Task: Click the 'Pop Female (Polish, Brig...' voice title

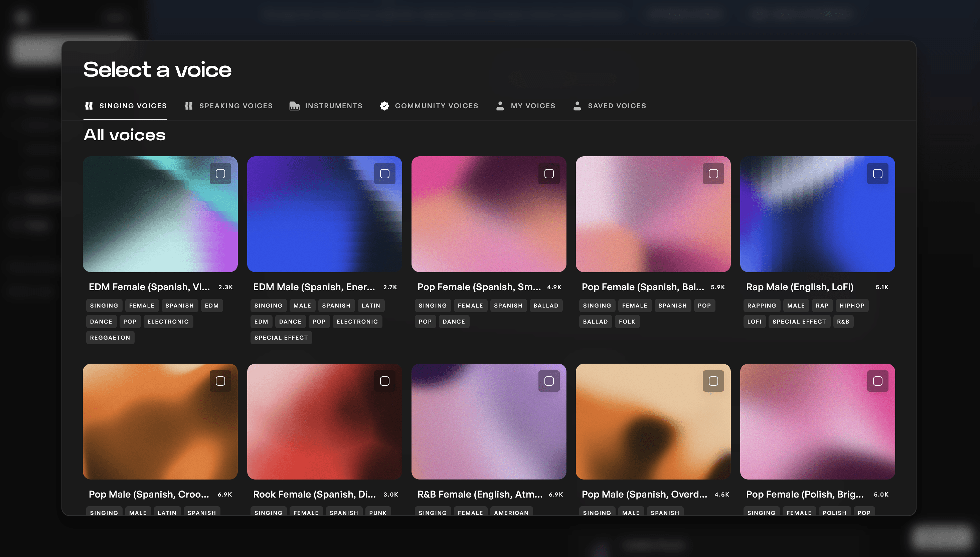Action: point(805,494)
